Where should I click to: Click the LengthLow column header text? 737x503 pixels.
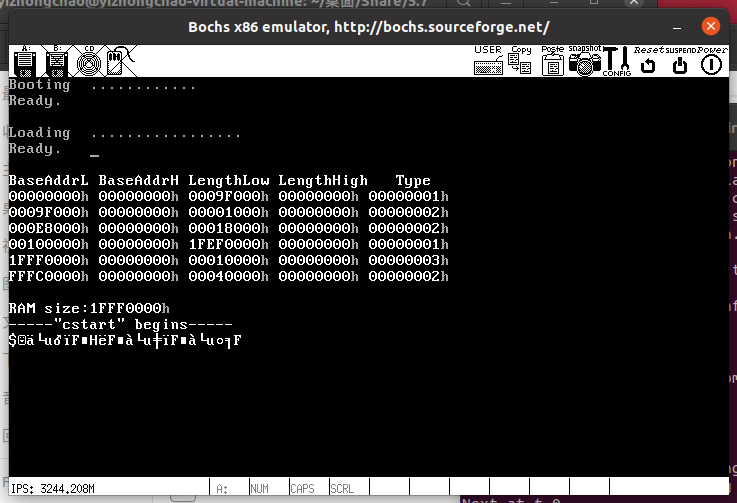[x=229, y=181]
